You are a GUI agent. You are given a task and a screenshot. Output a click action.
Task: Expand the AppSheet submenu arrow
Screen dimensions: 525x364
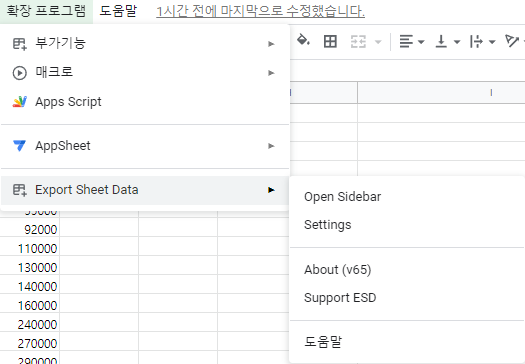click(x=271, y=146)
